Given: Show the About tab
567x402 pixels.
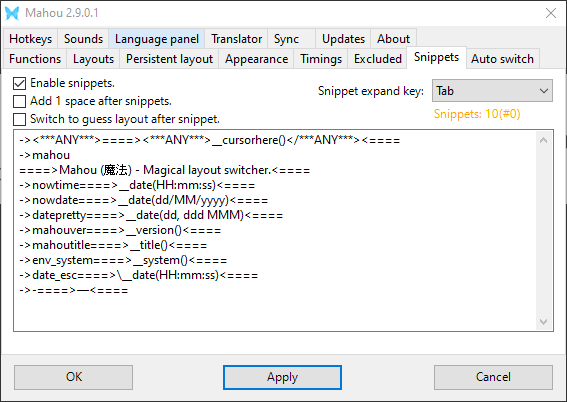Looking at the screenshot, I should coord(393,39).
